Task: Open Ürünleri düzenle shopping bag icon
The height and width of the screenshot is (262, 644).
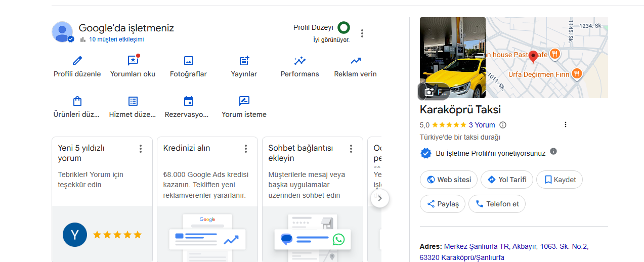Action: click(x=77, y=101)
